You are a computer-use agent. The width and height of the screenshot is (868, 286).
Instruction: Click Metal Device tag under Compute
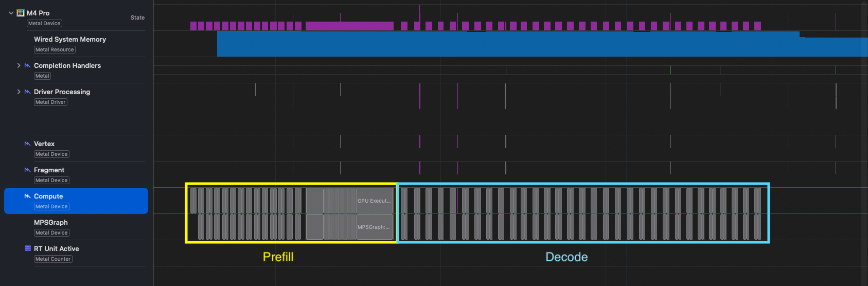[51, 207]
